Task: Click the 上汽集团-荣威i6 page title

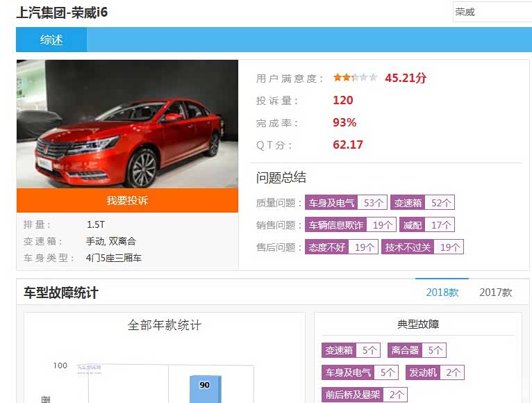Action: 62,13
